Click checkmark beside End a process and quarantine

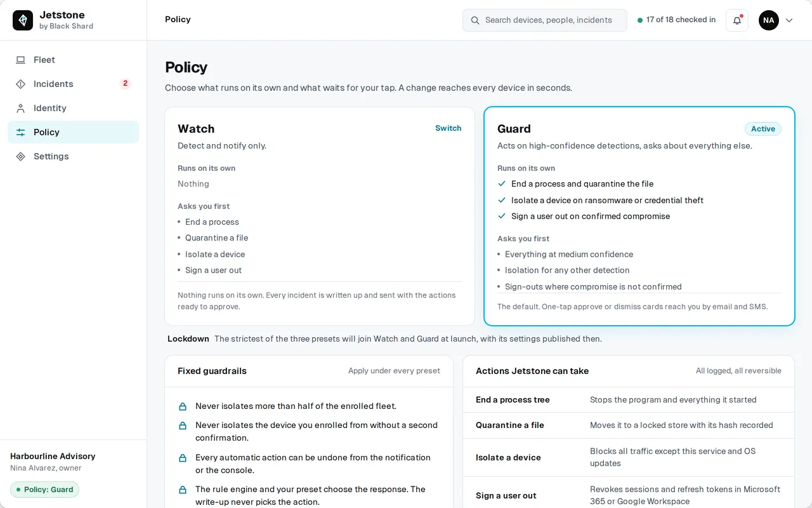pyautogui.click(x=502, y=184)
